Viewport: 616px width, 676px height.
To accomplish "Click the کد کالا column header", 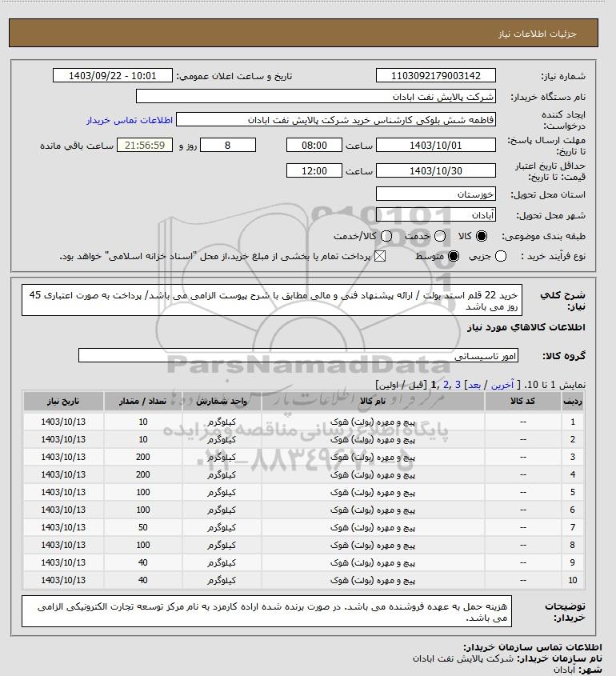I will [523, 402].
